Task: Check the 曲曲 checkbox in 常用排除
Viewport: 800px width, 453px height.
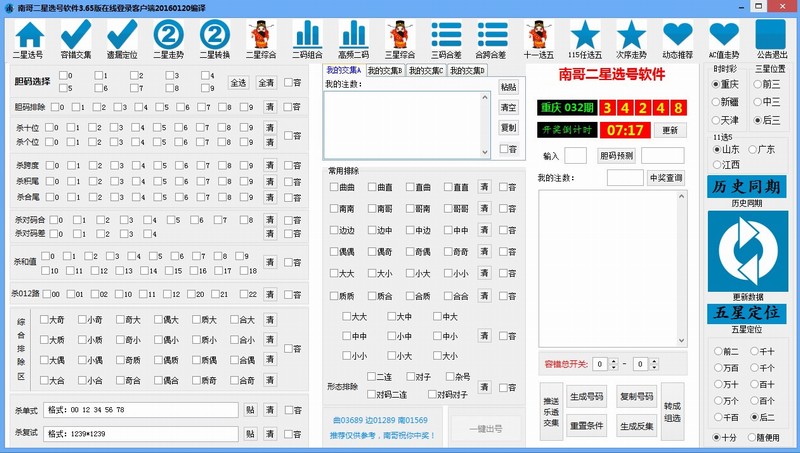Action: (x=335, y=187)
